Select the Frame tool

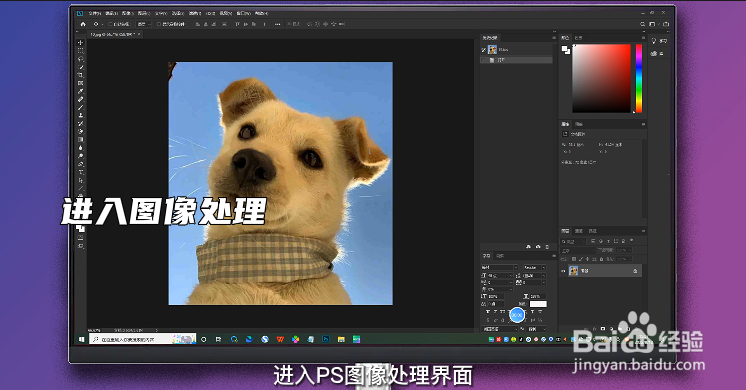tap(80, 83)
